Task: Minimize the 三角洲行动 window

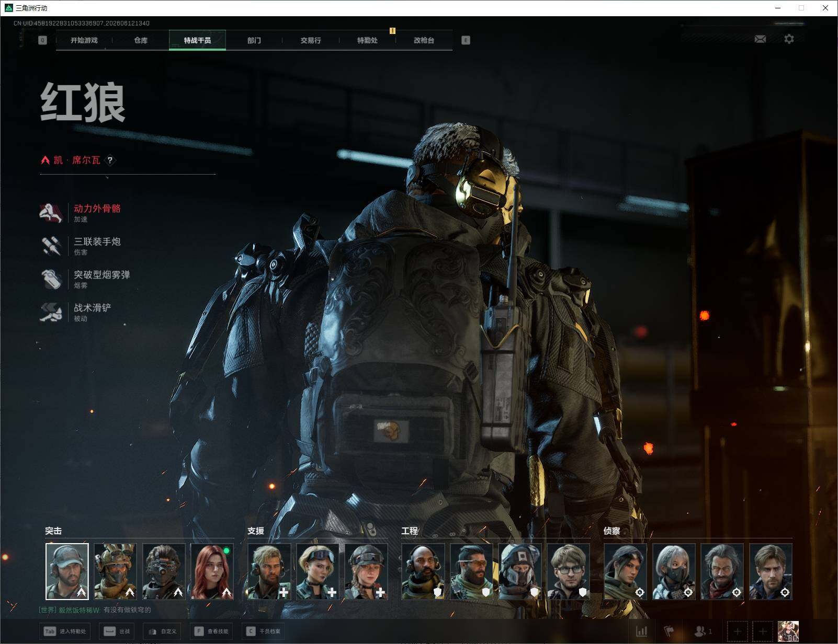Action: pos(777,8)
